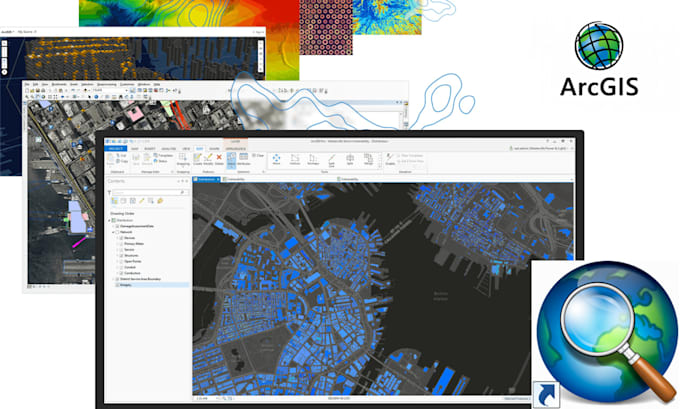
Task: Switch to the VIEW ribbon tab
Action: point(186,149)
